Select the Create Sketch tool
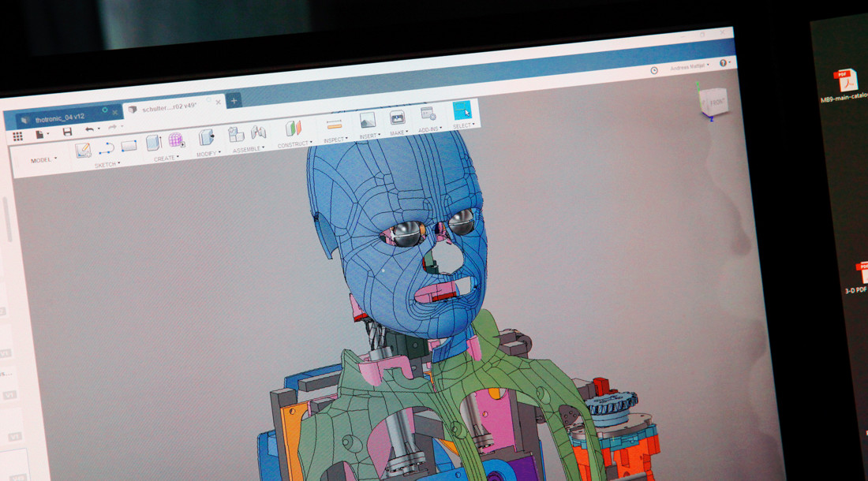 click(x=83, y=150)
